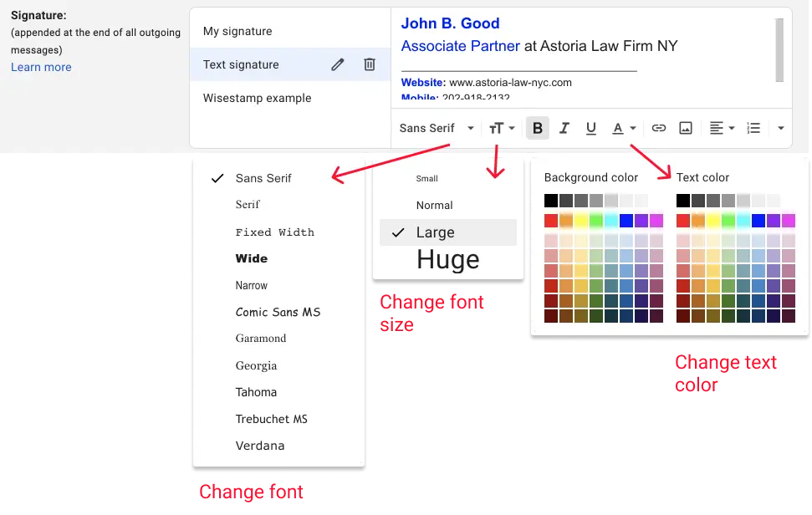Rename Text signature using the pencil icon

pyautogui.click(x=337, y=64)
